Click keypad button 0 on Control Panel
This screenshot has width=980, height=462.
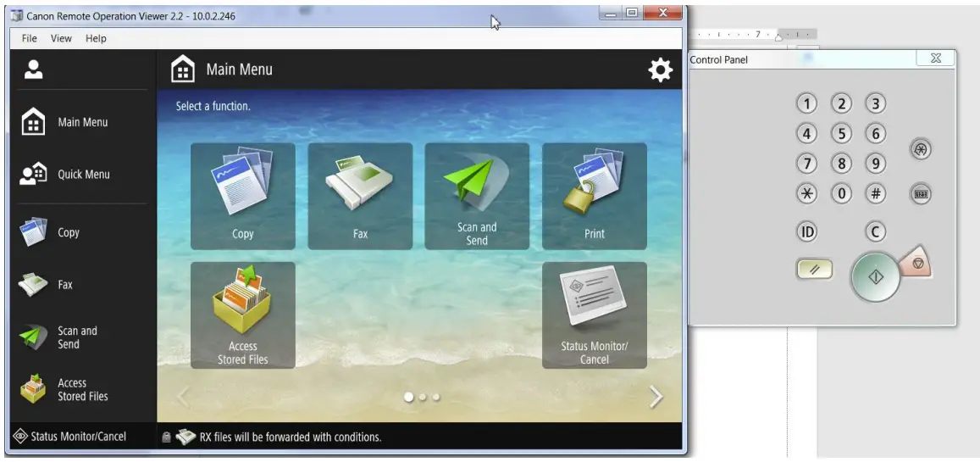pos(841,194)
